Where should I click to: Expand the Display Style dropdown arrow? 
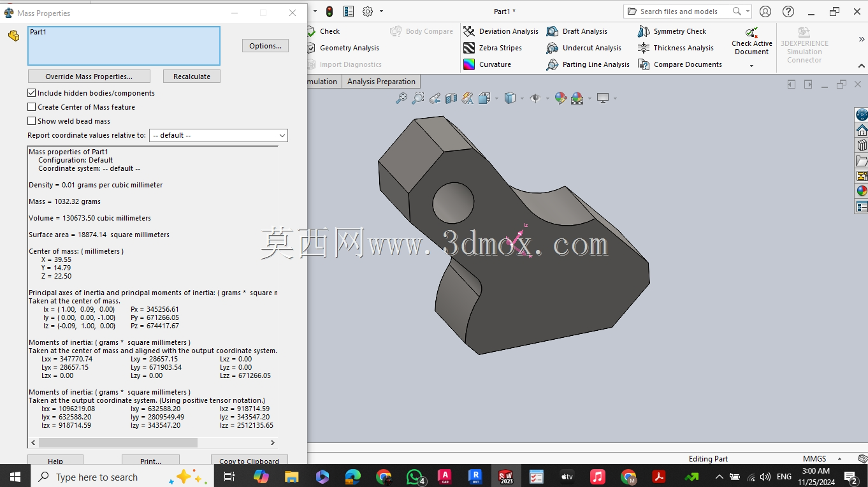click(x=522, y=98)
